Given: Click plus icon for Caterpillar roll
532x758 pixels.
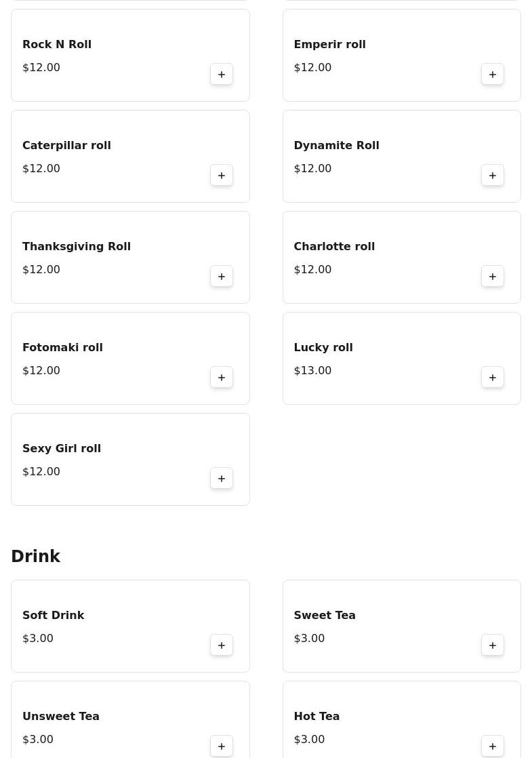Looking at the screenshot, I should 222,176.
